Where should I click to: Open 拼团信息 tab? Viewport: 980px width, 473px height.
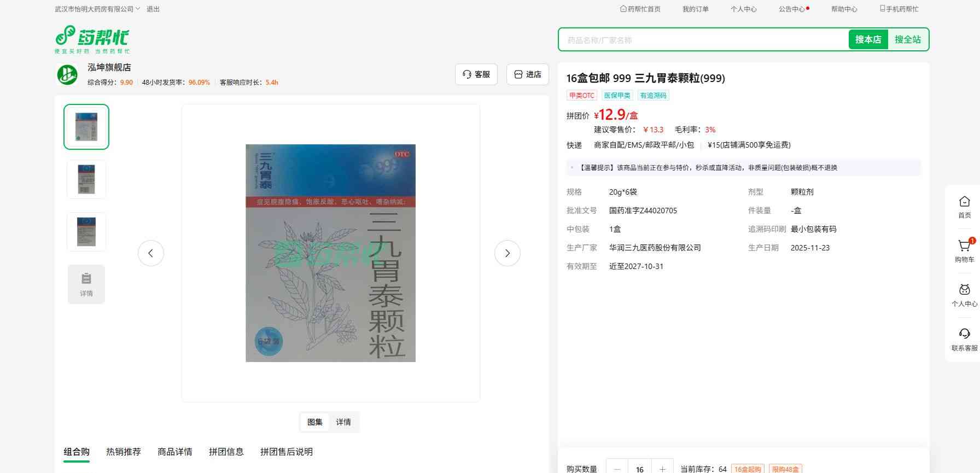226,452
